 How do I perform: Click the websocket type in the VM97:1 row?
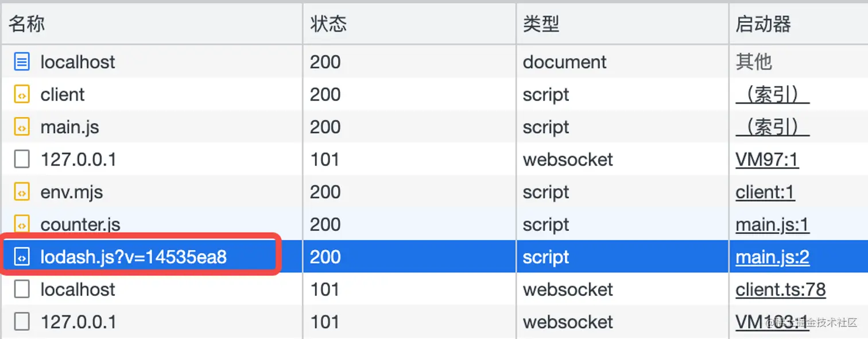568,159
